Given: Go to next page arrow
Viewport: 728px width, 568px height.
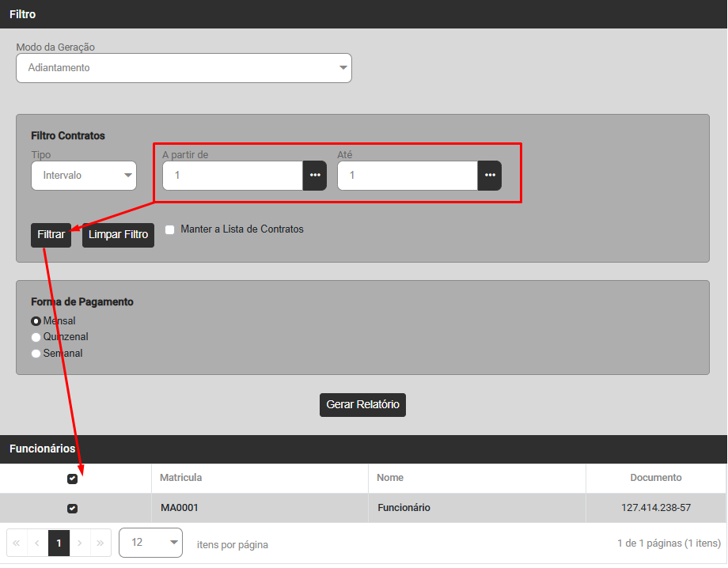Looking at the screenshot, I should pyautogui.click(x=79, y=543).
